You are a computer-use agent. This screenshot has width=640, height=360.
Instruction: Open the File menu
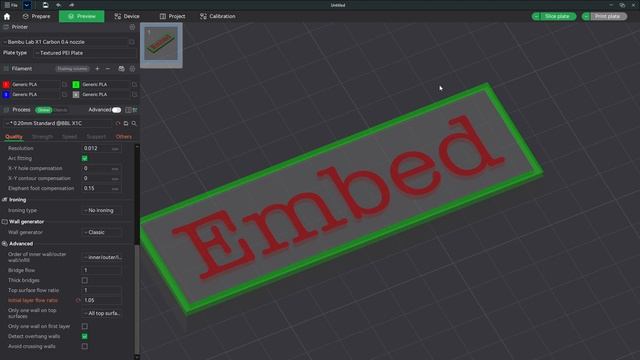11,5
